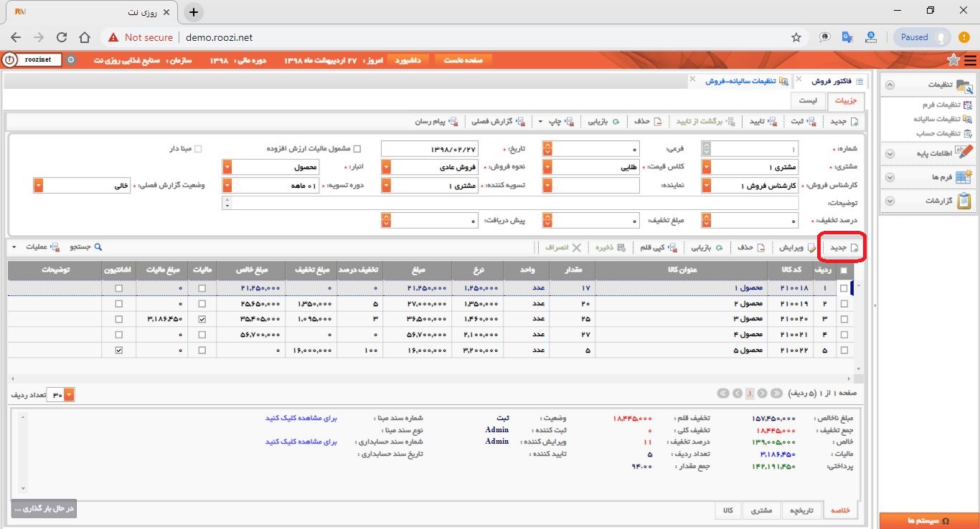The image size is (980, 529).
Task: Open the انبار dropdown showing محصول
Action: pos(227,167)
